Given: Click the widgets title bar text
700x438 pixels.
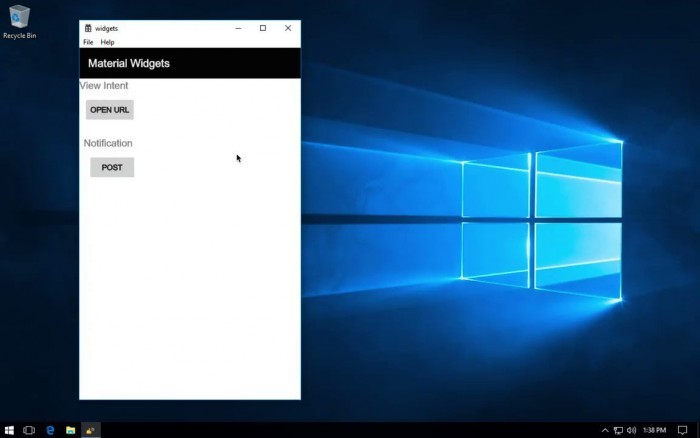Looking at the screenshot, I should pos(106,29).
